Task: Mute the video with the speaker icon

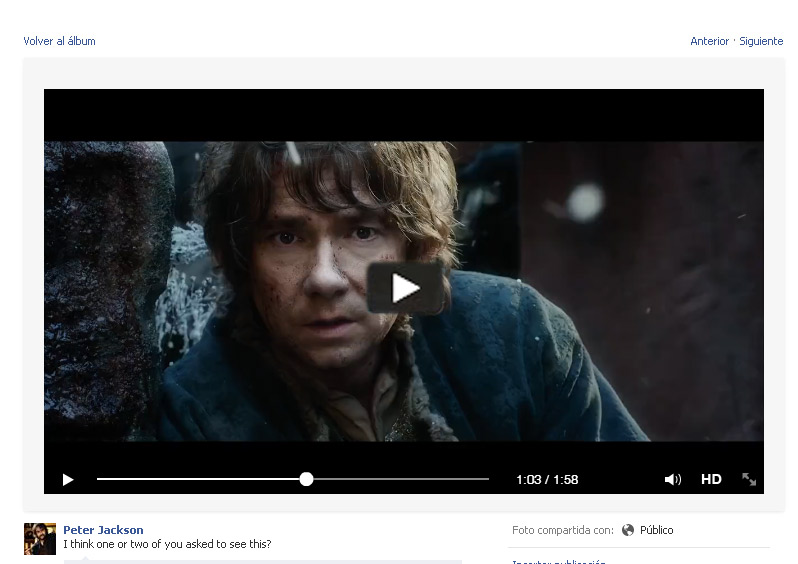Action: (x=672, y=480)
